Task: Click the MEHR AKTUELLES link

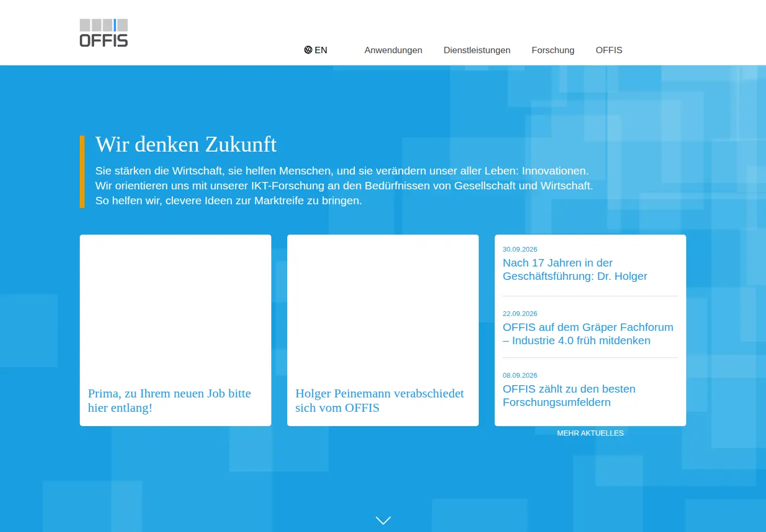Action: tap(590, 433)
